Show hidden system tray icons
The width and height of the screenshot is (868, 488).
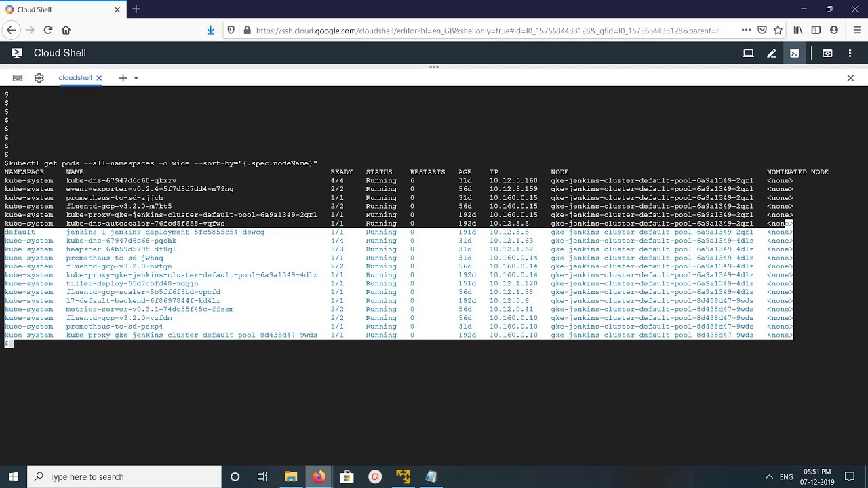pyautogui.click(x=769, y=476)
